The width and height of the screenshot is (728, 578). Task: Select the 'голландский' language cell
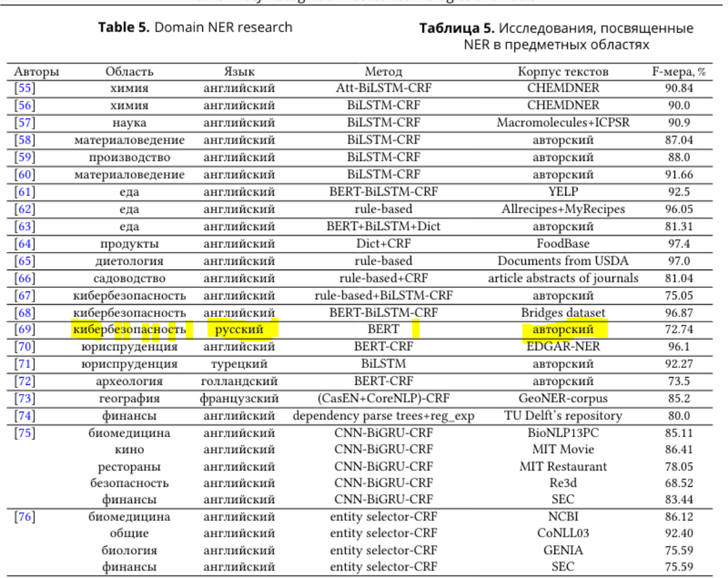click(x=239, y=381)
